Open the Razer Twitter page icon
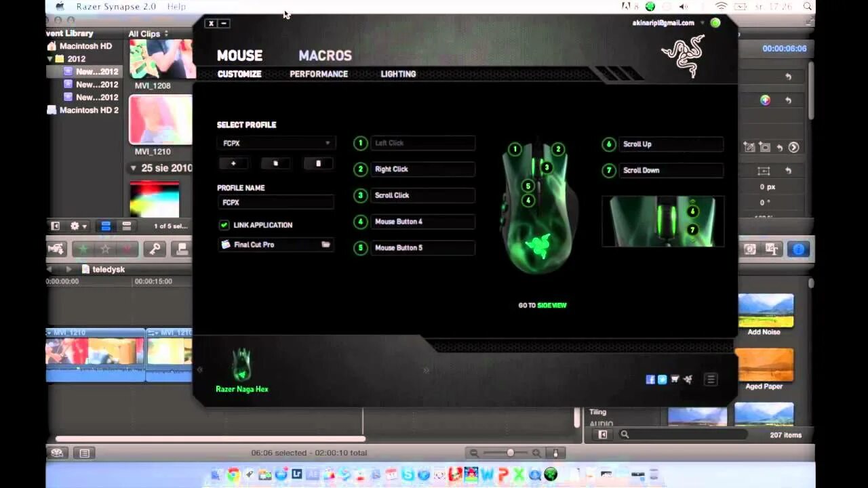This screenshot has width=868, height=488. click(x=663, y=380)
